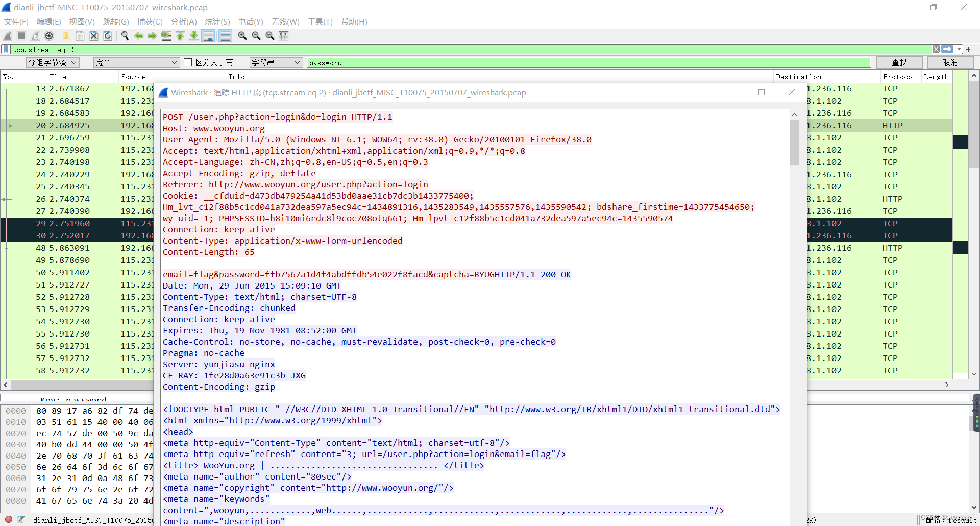Click packet list horizontal scrollbar right arrow

click(947, 385)
